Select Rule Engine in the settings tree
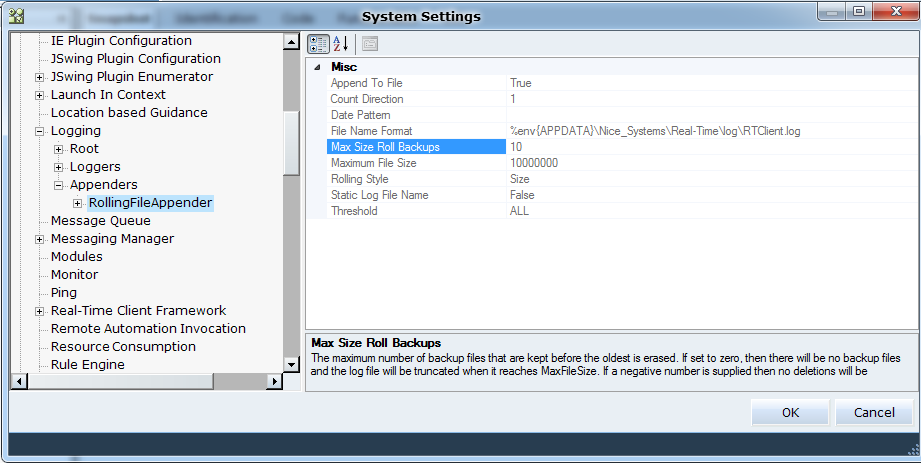The height and width of the screenshot is (463, 921). coord(87,365)
